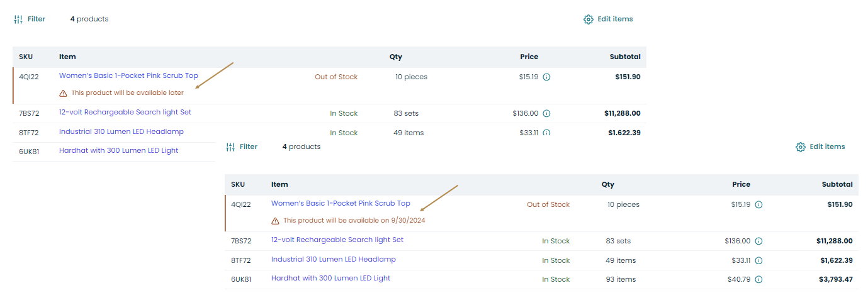
Task: Open Filter in the foreground panel
Action: pos(242,147)
